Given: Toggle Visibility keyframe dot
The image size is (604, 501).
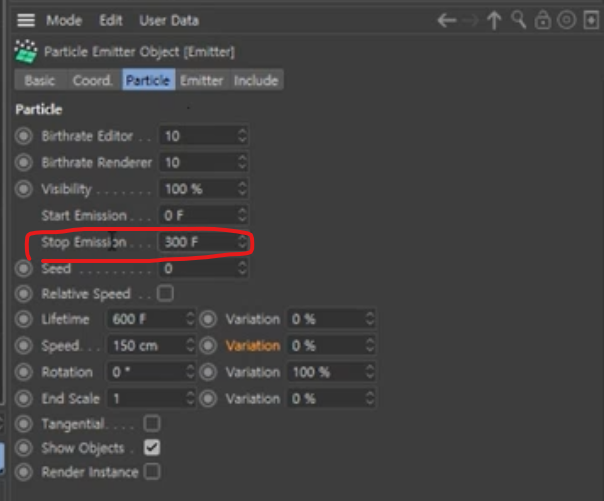Looking at the screenshot, I should [x=24, y=189].
